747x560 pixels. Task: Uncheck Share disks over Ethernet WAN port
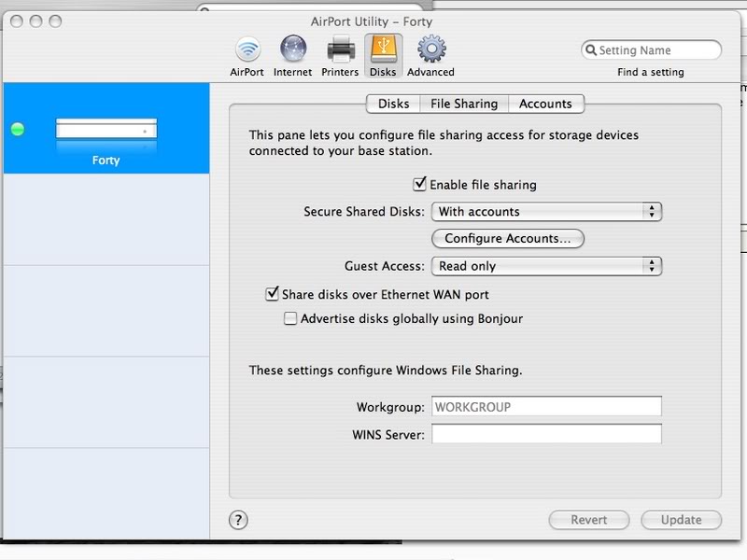pos(272,294)
